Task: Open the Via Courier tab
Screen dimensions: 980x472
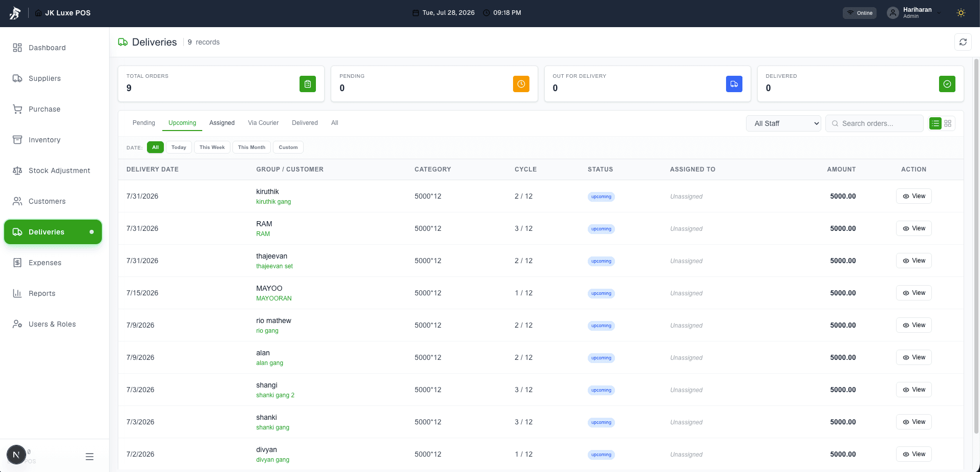Action: [263, 123]
